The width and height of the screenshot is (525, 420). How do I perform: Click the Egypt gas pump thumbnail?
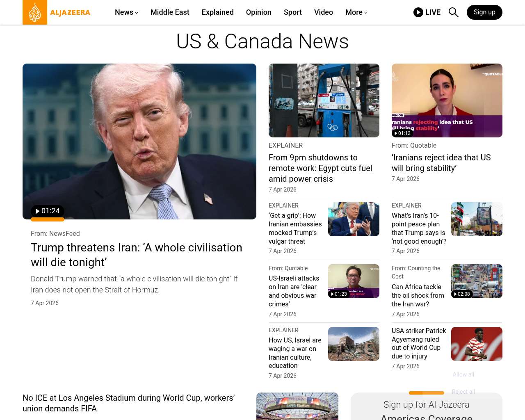pyautogui.click(x=324, y=100)
